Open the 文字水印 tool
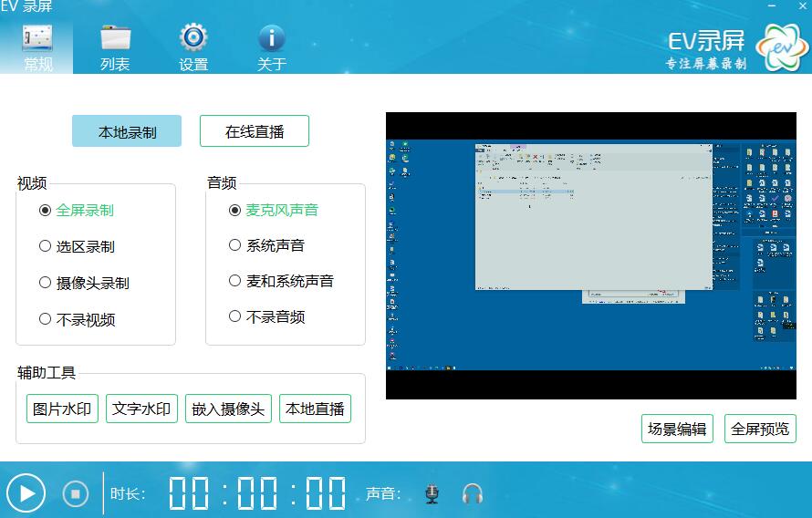 [x=141, y=409]
